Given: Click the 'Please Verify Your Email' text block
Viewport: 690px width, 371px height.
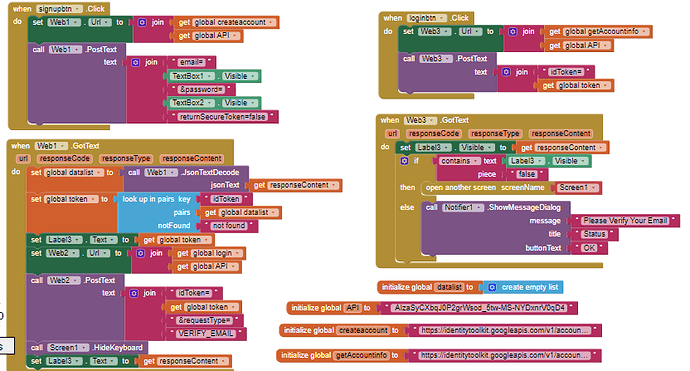Looking at the screenshot, I should [x=625, y=220].
